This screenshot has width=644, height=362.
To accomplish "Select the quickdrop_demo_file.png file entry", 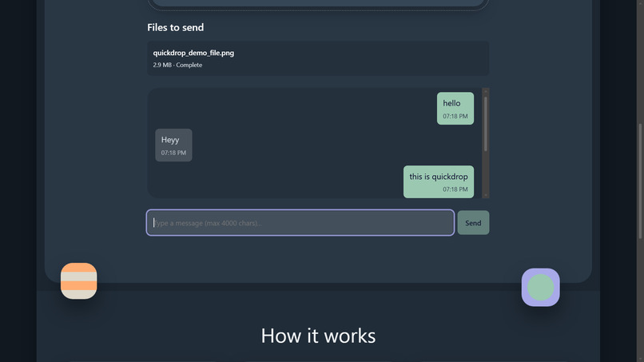I will click(x=318, y=58).
